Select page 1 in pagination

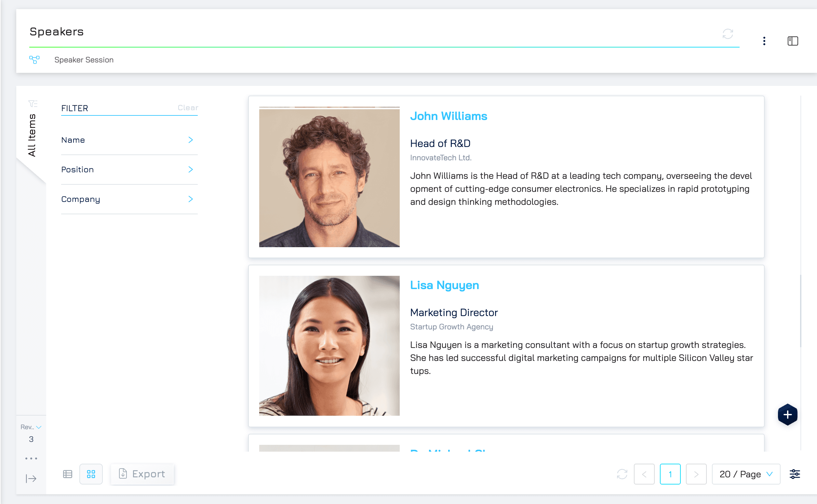tap(670, 474)
